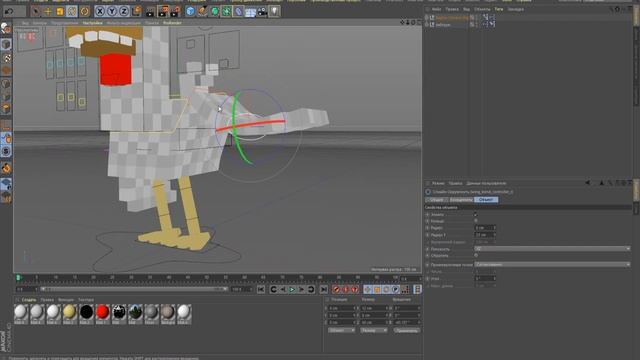Toggle visibility dots of first object
This screenshot has width=640, height=360.
pos(476,18)
